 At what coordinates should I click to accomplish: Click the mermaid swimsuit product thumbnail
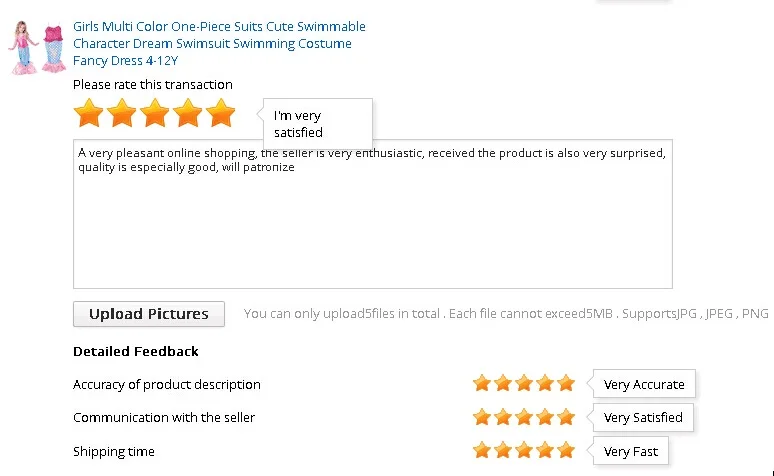(x=36, y=48)
